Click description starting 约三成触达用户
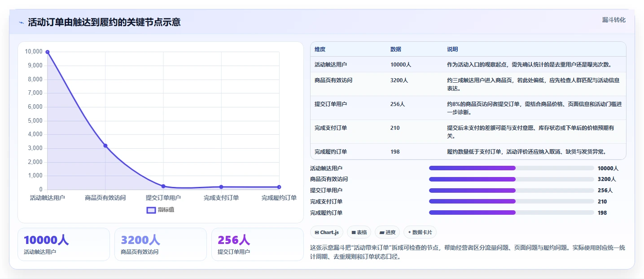Viewport: 644px width, 279px height. click(533, 84)
